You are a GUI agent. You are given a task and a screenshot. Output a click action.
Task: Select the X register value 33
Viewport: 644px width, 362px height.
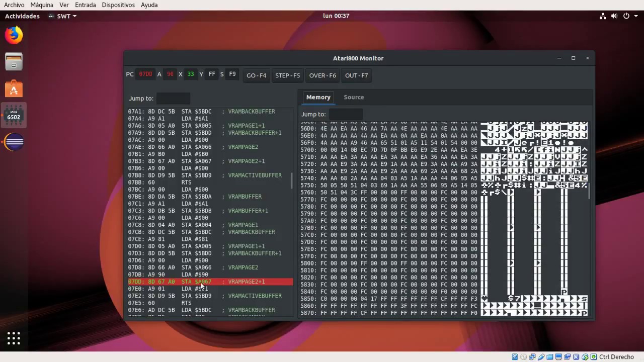tap(190, 74)
